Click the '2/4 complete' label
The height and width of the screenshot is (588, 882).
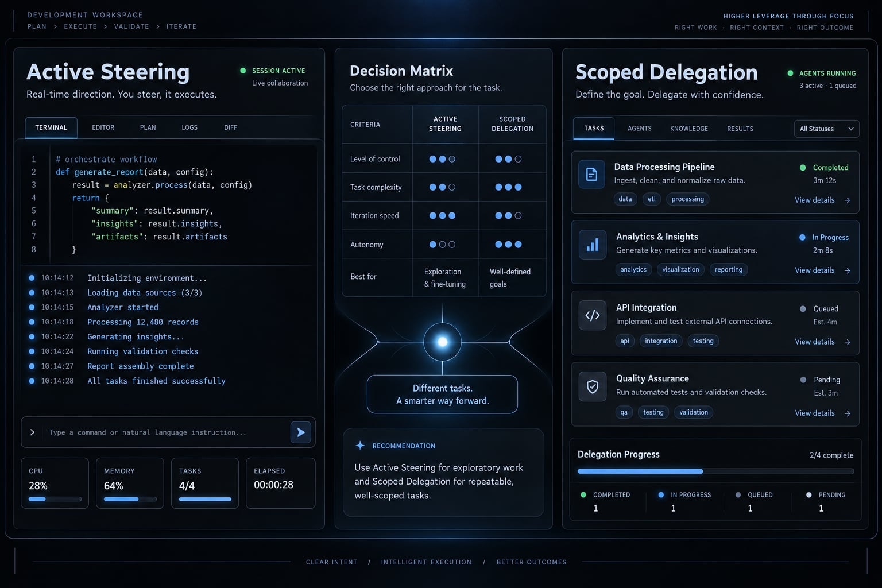(831, 455)
